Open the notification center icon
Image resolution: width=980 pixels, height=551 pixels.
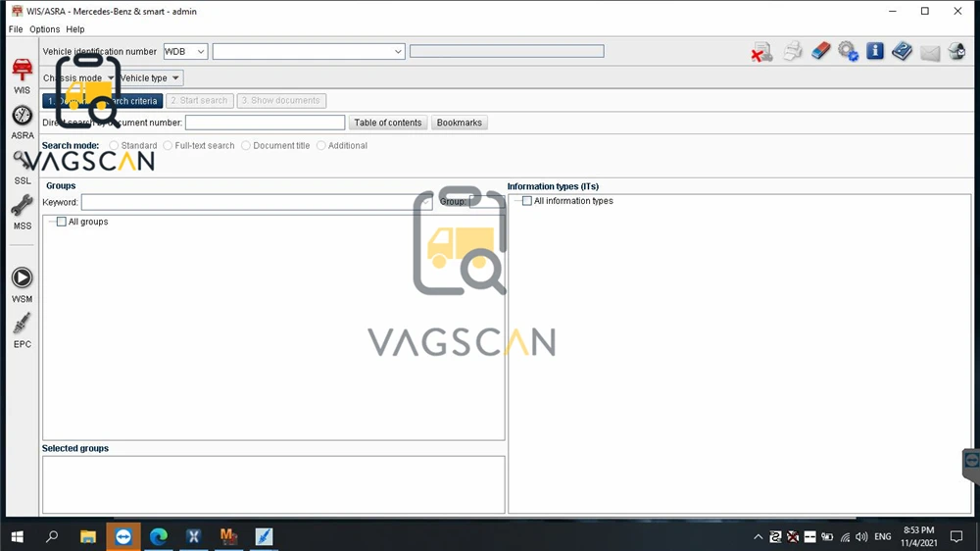point(956,536)
